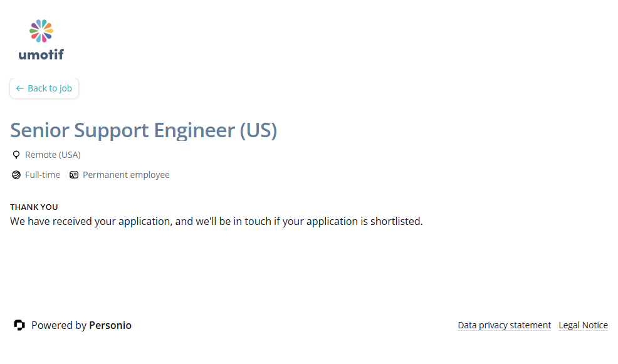This screenshot has height=364, width=618.
Task: Click the Full-time label
Action: pos(43,175)
